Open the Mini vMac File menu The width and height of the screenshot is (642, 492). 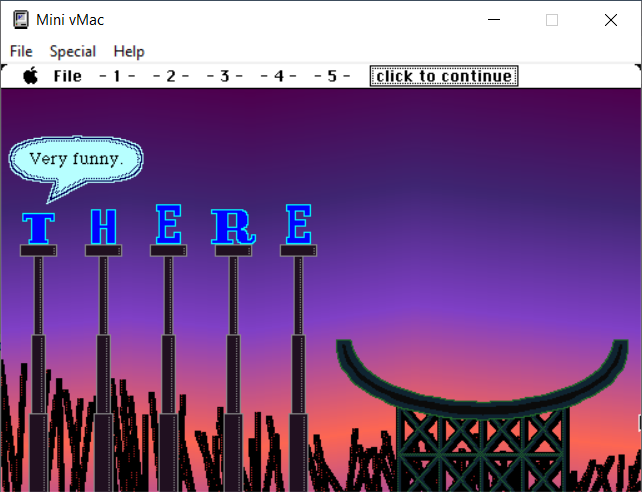click(21, 52)
